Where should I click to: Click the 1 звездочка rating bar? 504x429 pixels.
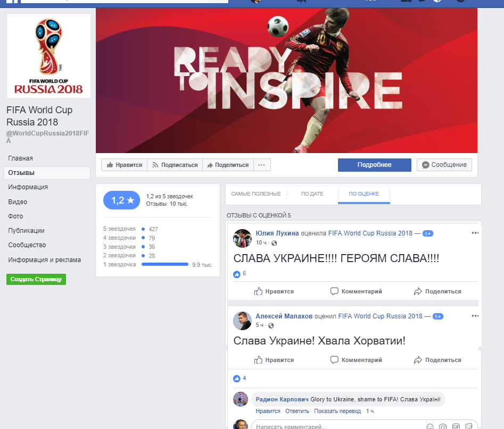click(x=165, y=264)
